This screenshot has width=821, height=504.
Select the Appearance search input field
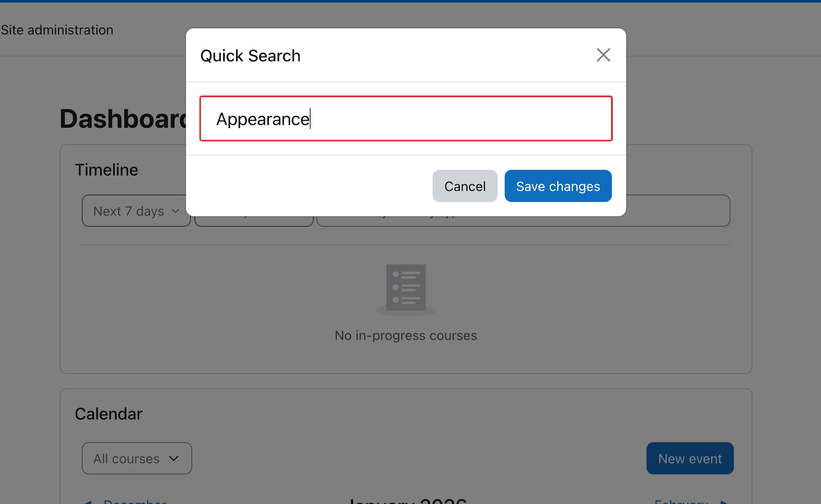(405, 119)
